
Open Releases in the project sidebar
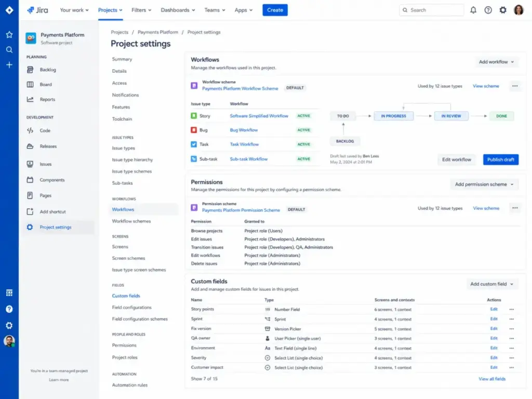[x=48, y=146]
